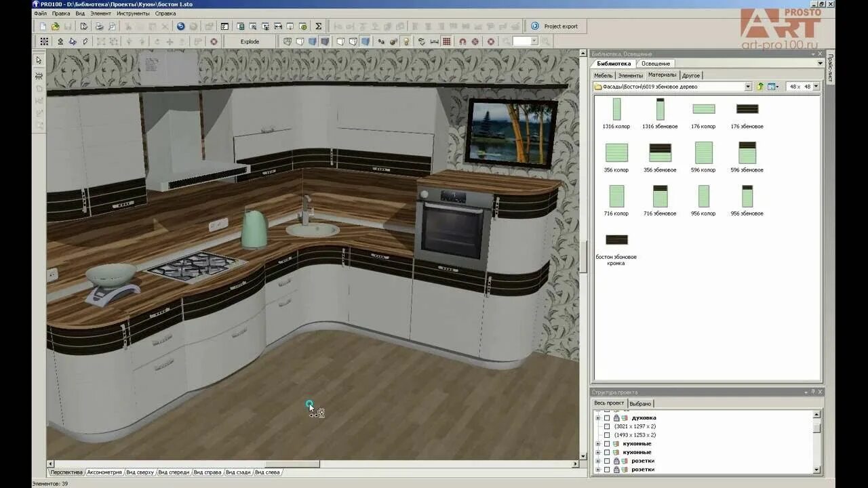The height and width of the screenshot is (488, 868).
Task: Open the Фасады\Бостон folder path dropdown
Action: click(x=748, y=87)
